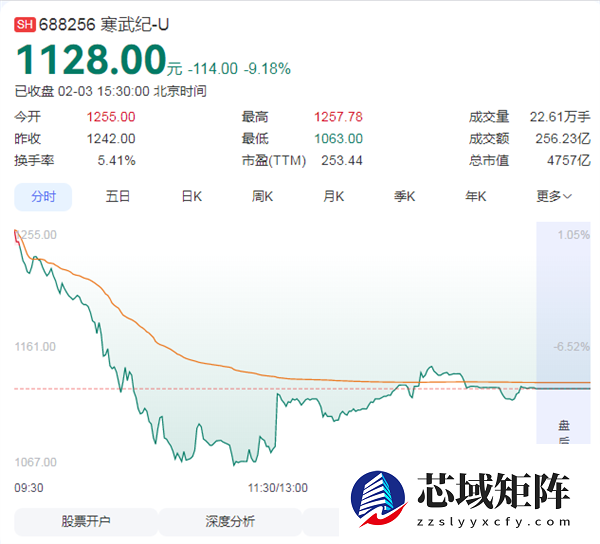Switch to the 五日 tab

[x=117, y=197]
